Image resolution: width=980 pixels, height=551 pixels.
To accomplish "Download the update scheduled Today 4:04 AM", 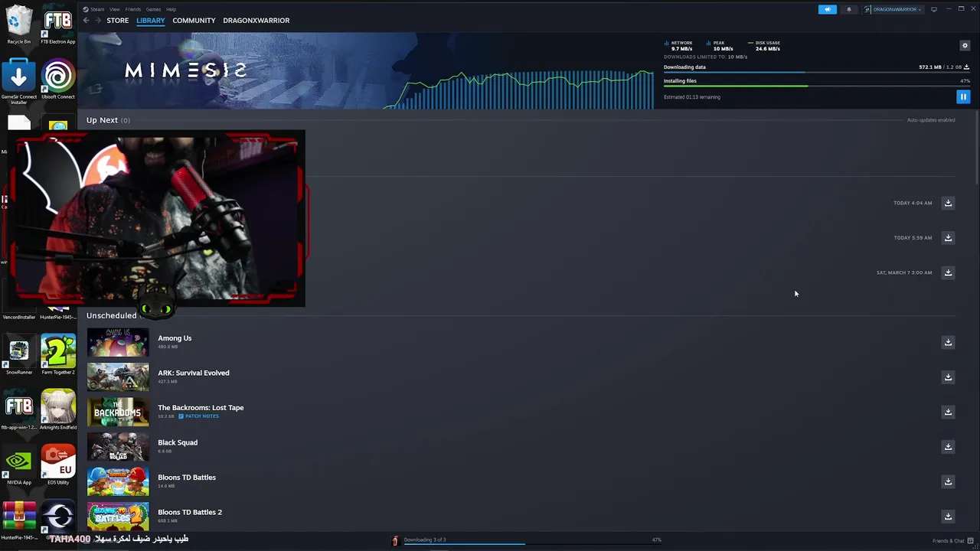I will [x=948, y=203].
